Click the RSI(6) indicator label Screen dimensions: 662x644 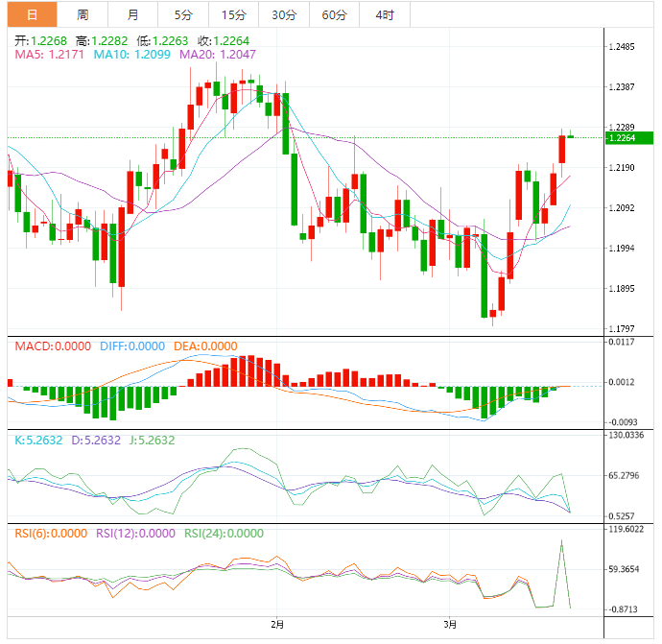(49, 533)
